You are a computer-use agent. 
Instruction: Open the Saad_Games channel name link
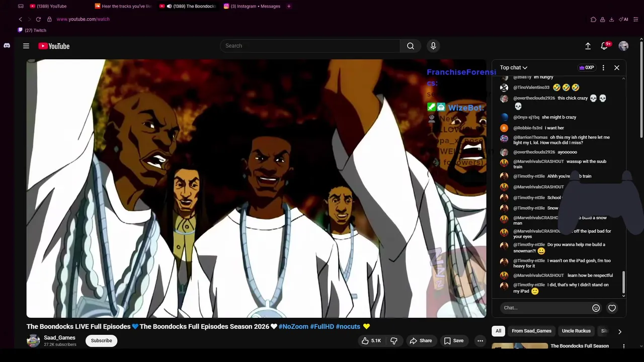click(x=59, y=338)
